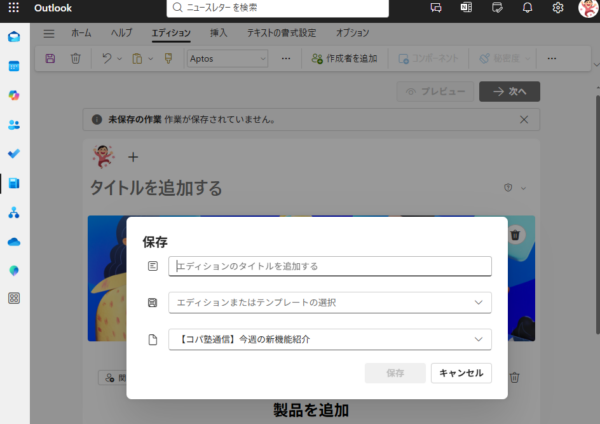Open the テキストの書式設定 tab
600x424 pixels.
(281, 33)
